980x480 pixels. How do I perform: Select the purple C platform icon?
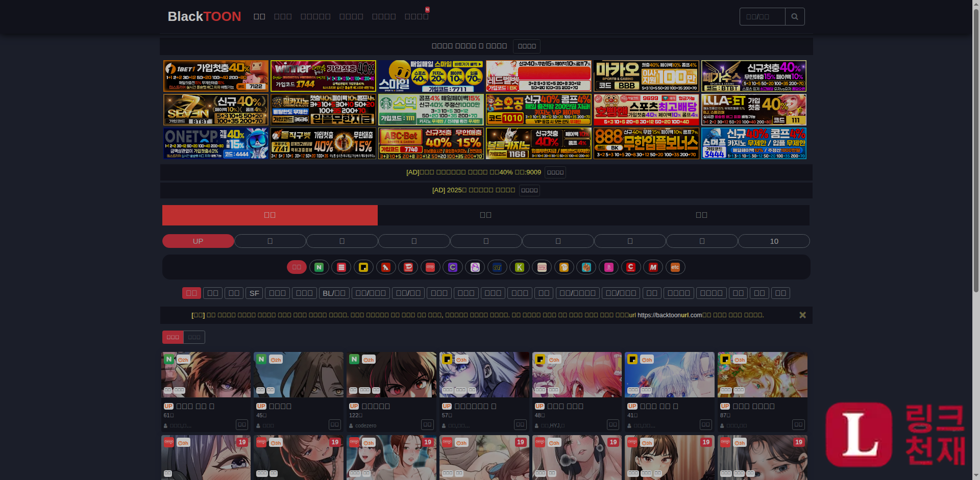453,267
